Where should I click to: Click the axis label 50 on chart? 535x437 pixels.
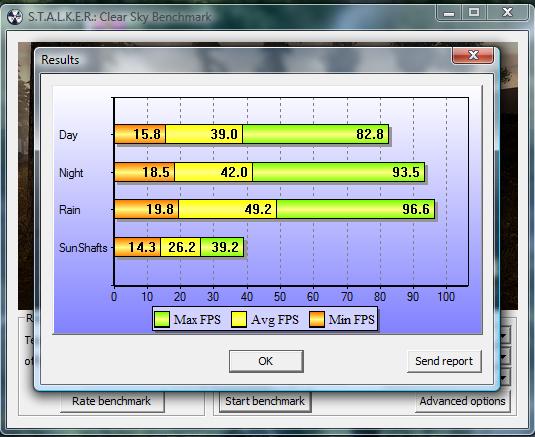coord(280,296)
